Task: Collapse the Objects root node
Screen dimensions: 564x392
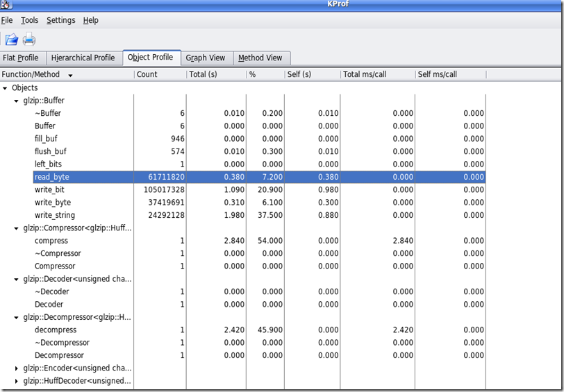Action: [x=6, y=88]
